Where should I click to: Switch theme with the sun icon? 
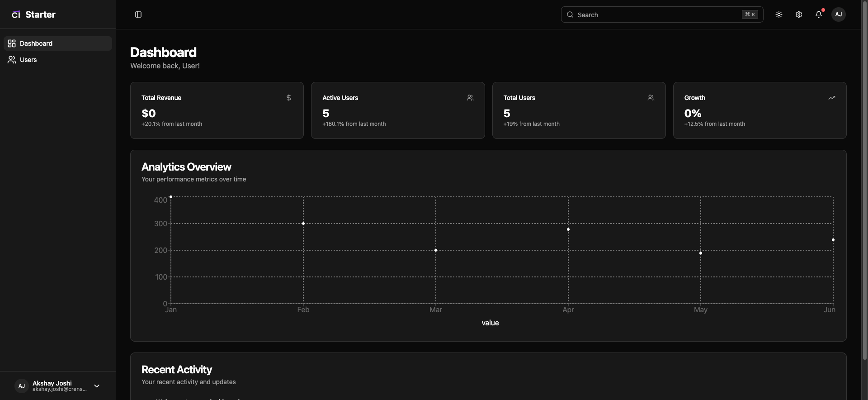coord(778,14)
